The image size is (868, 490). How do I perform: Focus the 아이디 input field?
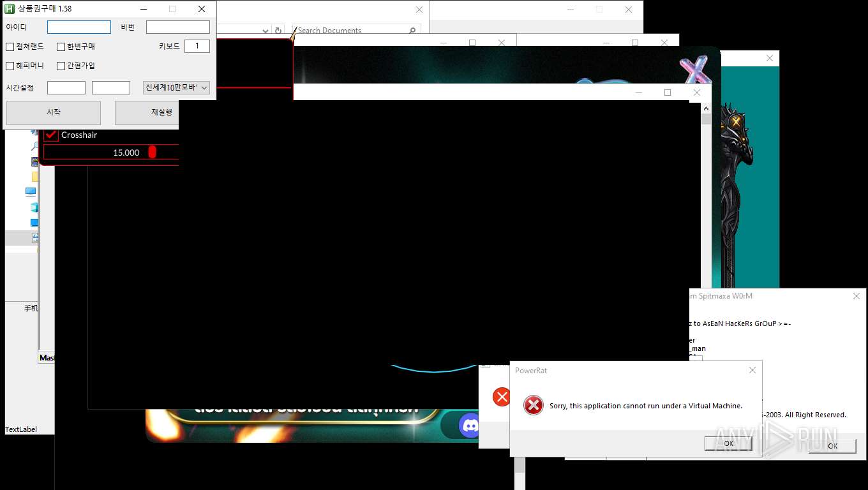[x=79, y=27]
